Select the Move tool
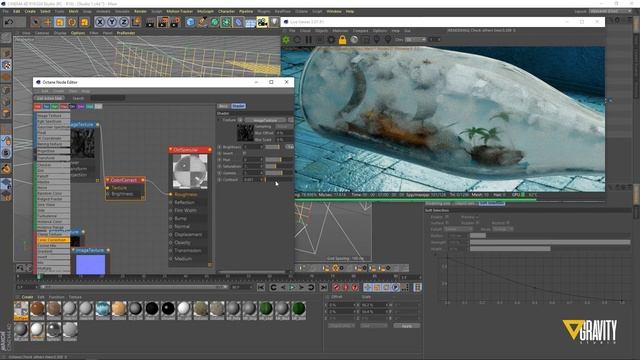 click(47, 22)
